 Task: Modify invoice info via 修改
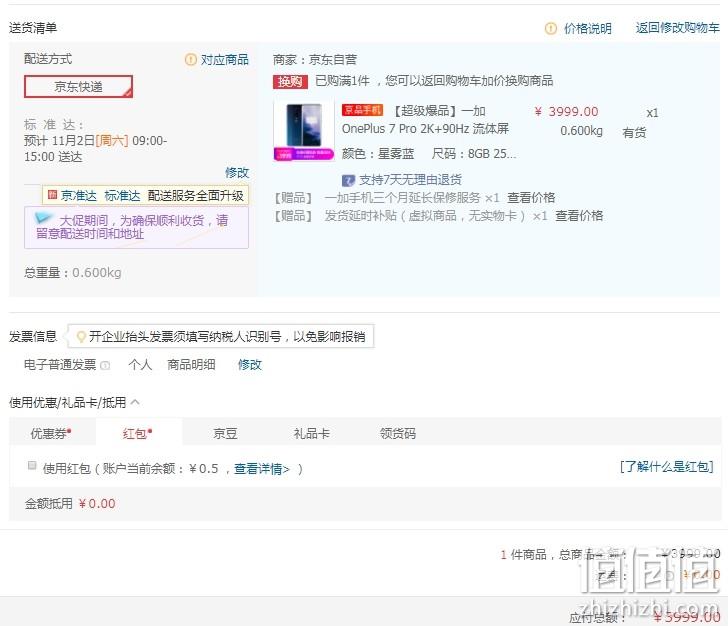pos(250,365)
